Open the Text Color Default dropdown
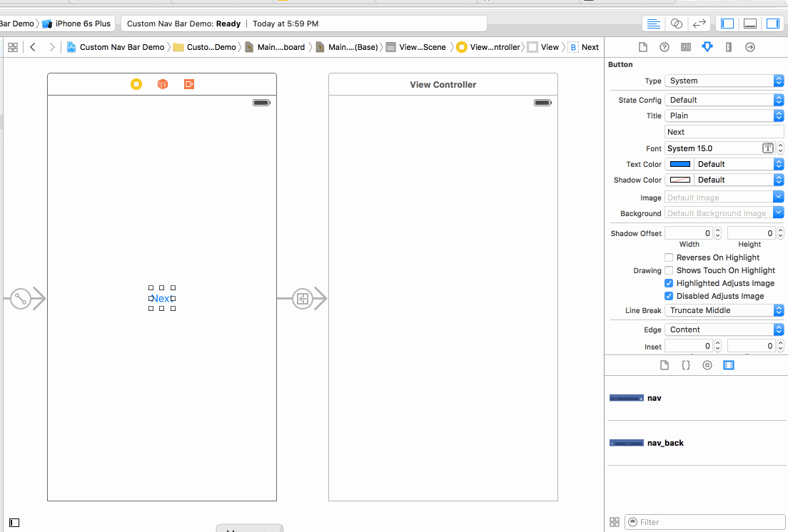The height and width of the screenshot is (532, 788). 739,164
